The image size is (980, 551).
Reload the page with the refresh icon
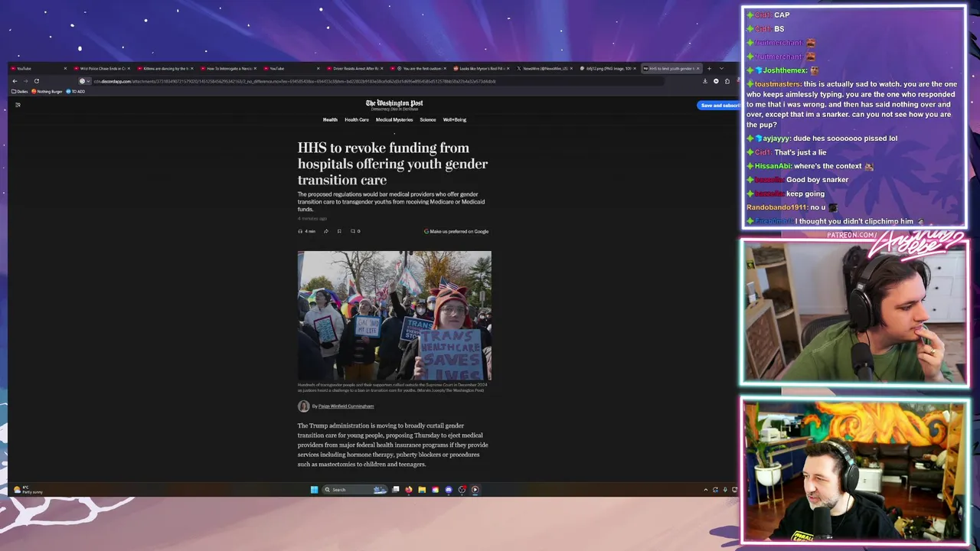click(x=36, y=81)
